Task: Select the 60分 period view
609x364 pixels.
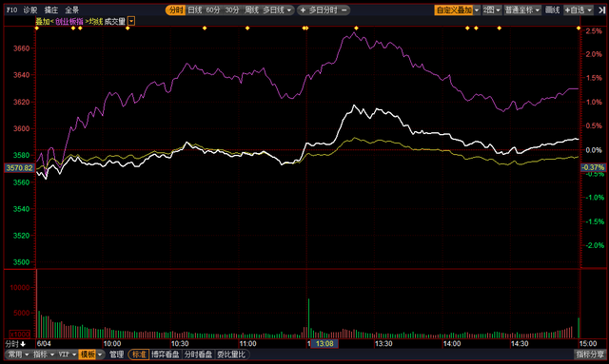Action: 213,10
